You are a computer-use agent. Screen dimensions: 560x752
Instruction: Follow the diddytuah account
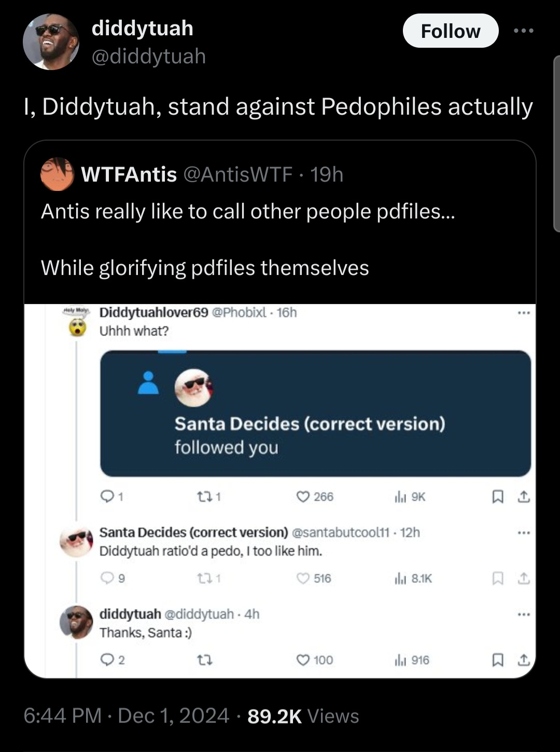(x=450, y=31)
